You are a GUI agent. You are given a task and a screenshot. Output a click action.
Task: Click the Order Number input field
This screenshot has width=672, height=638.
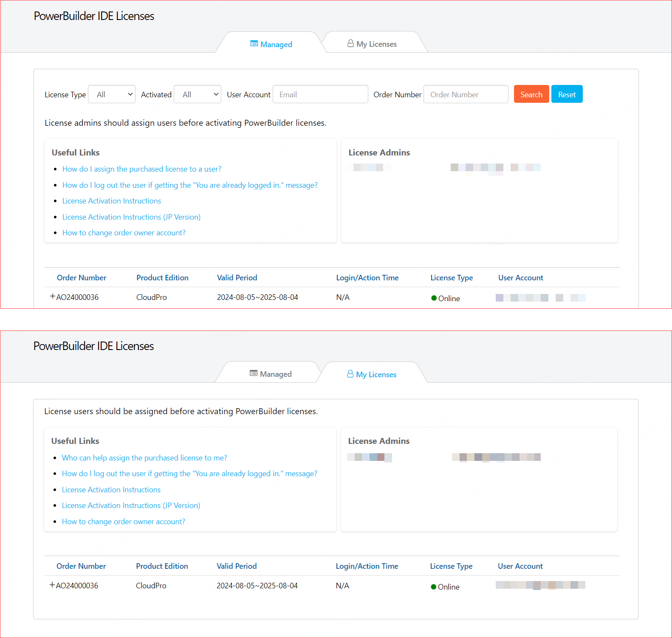click(x=466, y=94)
